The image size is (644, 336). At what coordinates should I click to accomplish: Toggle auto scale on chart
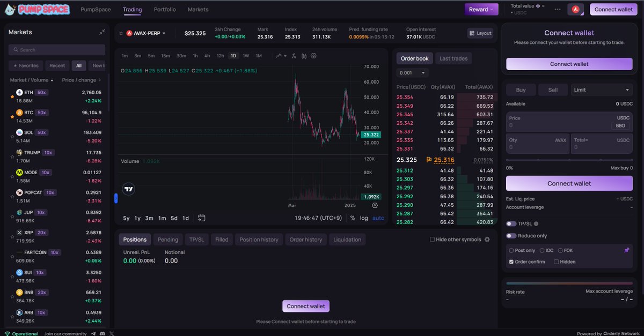coord(378,218)
